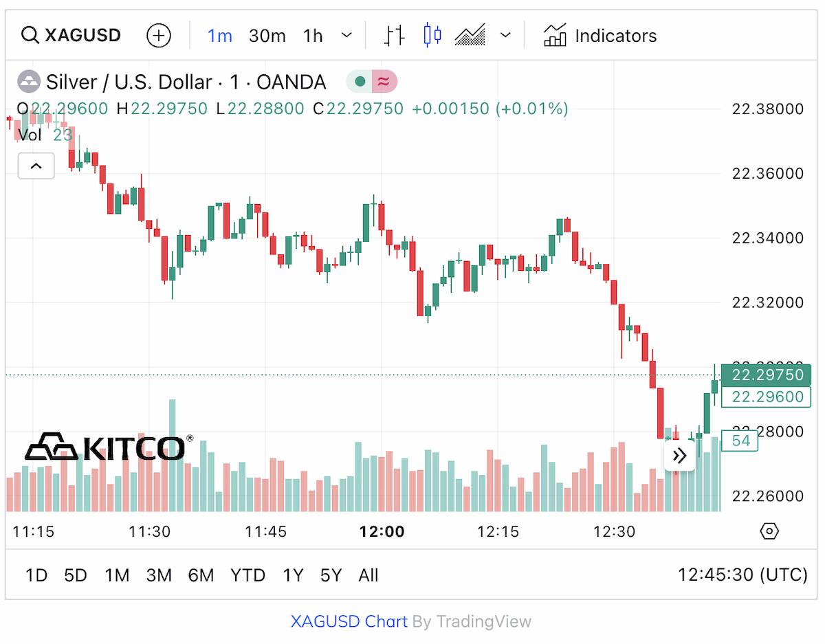The width and height of the screenshot is (825, 644).
Task: Select the Candles chart style icon
Action: point(432,35)
